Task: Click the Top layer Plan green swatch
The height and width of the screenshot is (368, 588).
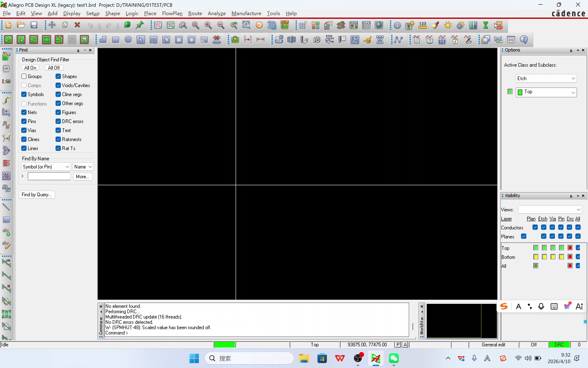Action: pos(536,248)
